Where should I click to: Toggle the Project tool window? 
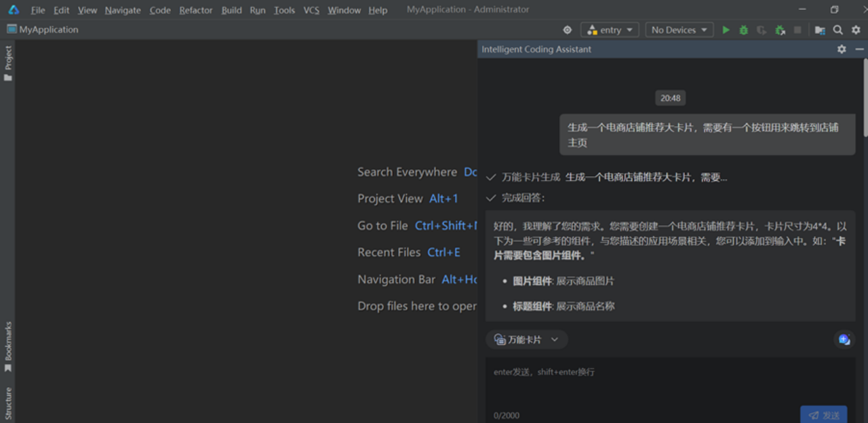pyautogui.click(x=8, y=63)
